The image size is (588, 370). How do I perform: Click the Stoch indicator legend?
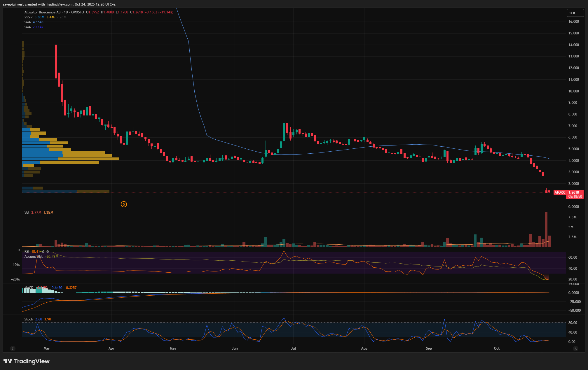(x=29, y=319)
